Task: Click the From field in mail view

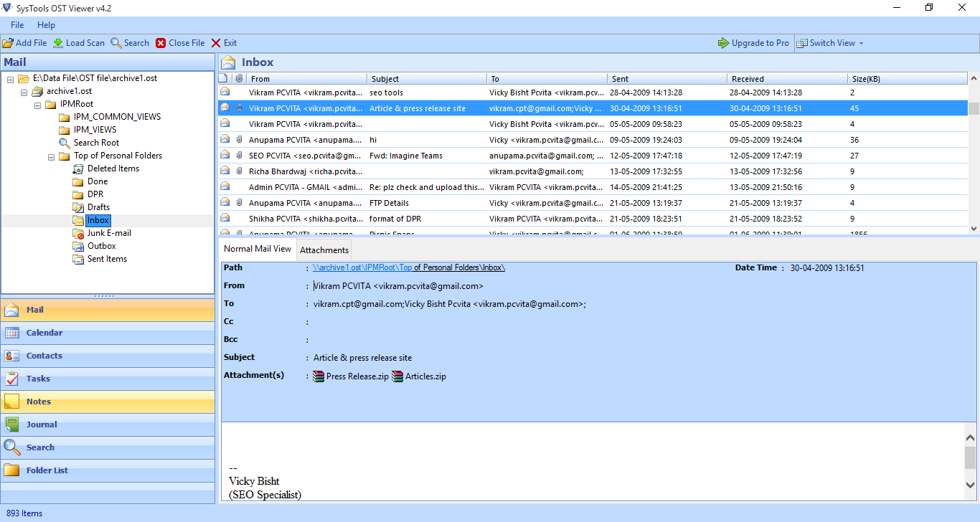Action: point(398,286)
